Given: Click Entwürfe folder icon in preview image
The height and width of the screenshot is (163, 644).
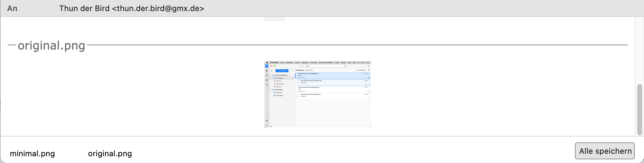Looking at the screenshot, I should [x=275, y=81].
